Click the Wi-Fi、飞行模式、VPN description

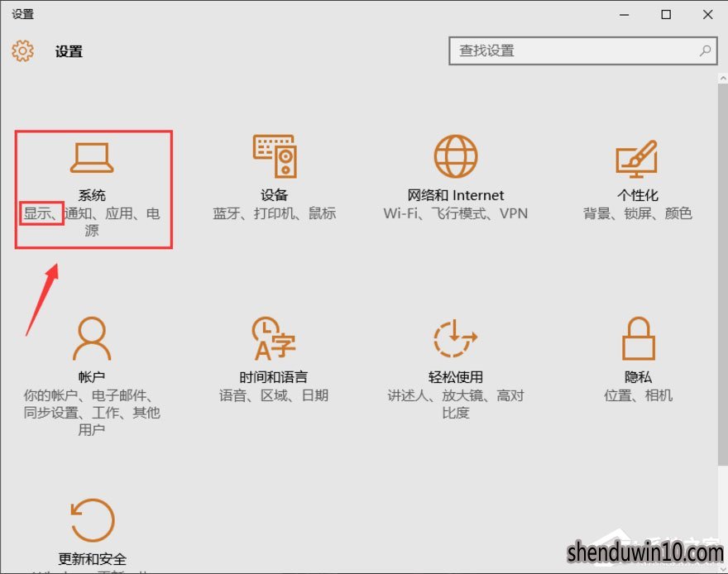pyautogui.click(x=456, y=213)
